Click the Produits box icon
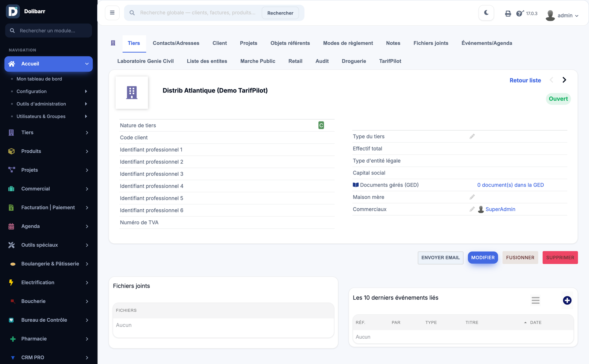The height and width of the screenshot is (364, 589). pyautogui.click(x=11, y=151)
